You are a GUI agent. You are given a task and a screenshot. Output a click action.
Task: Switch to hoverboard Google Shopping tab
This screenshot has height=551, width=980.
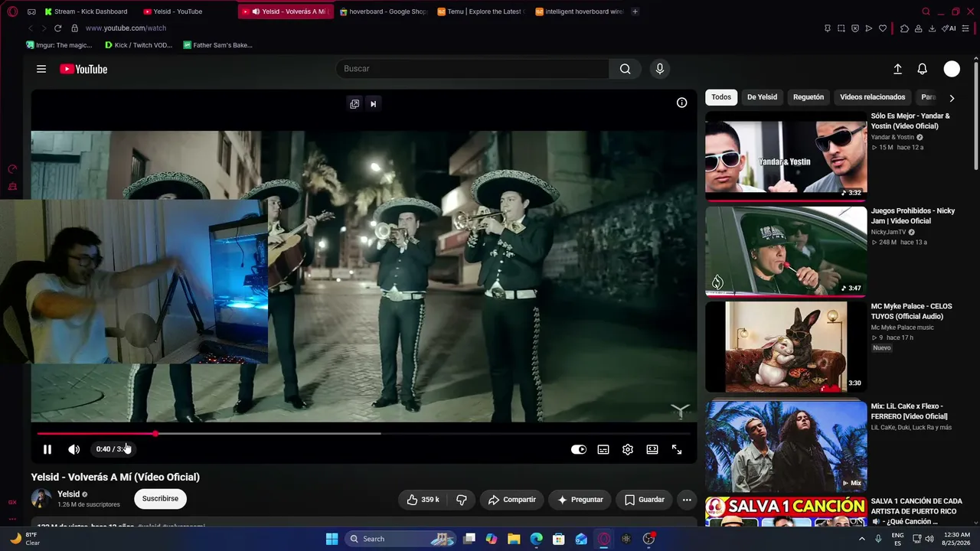tap(383, 11)
